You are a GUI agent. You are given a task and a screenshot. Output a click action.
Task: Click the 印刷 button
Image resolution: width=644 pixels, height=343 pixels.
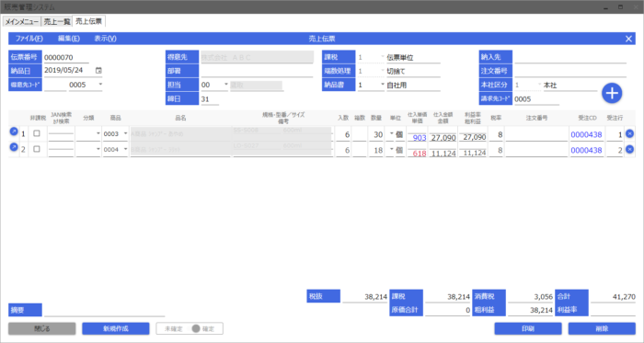528,328
